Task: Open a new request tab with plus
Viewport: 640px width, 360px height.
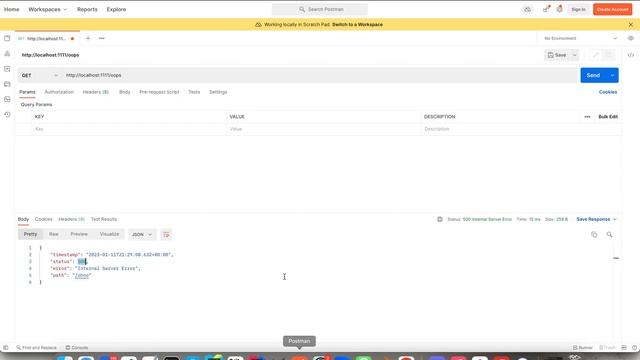Action: pyautogui.click(x=88, y=38)
